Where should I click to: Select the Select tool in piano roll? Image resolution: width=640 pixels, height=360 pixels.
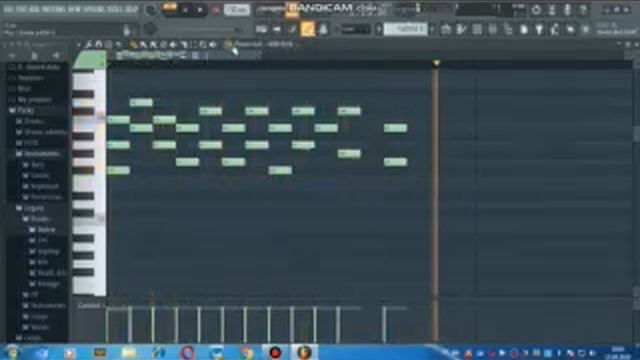[x=193, y=44]
